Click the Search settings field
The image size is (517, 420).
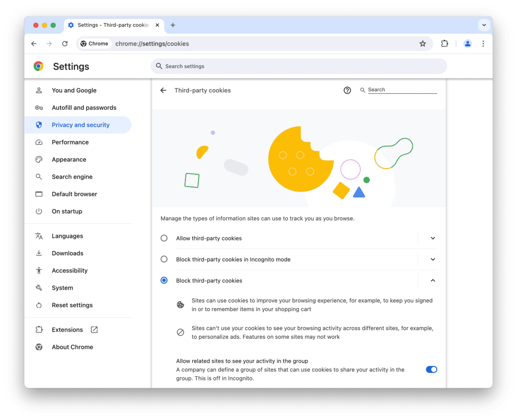(x=299, y=66)
